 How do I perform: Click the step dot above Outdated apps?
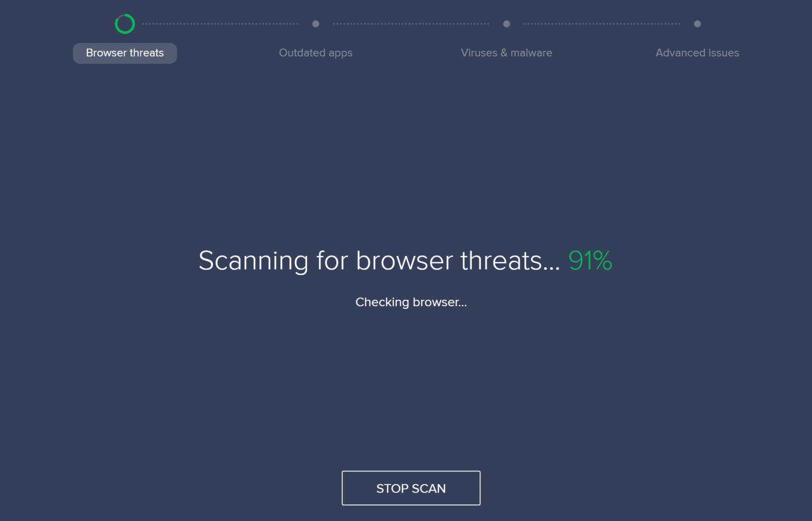316,24
